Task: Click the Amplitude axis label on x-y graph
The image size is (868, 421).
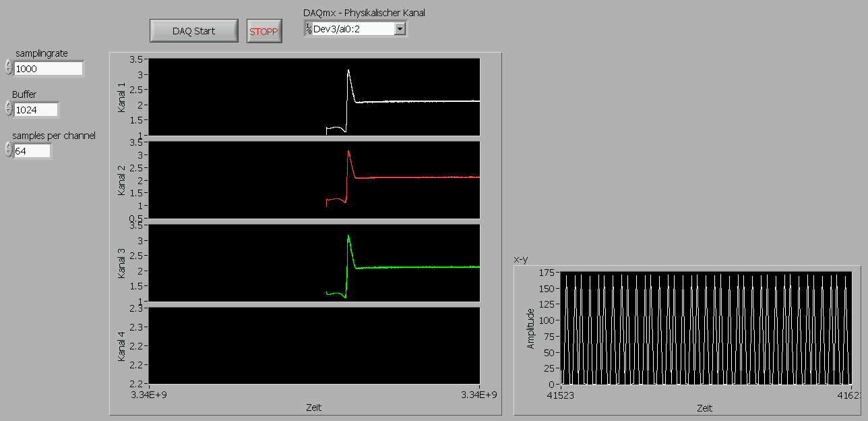Action: point(530,329)
